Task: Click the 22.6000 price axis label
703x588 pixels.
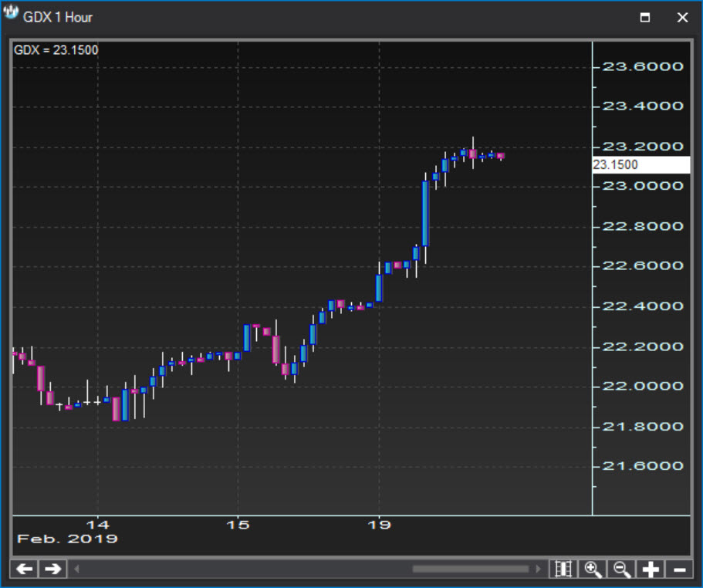Action: (643, 265)
